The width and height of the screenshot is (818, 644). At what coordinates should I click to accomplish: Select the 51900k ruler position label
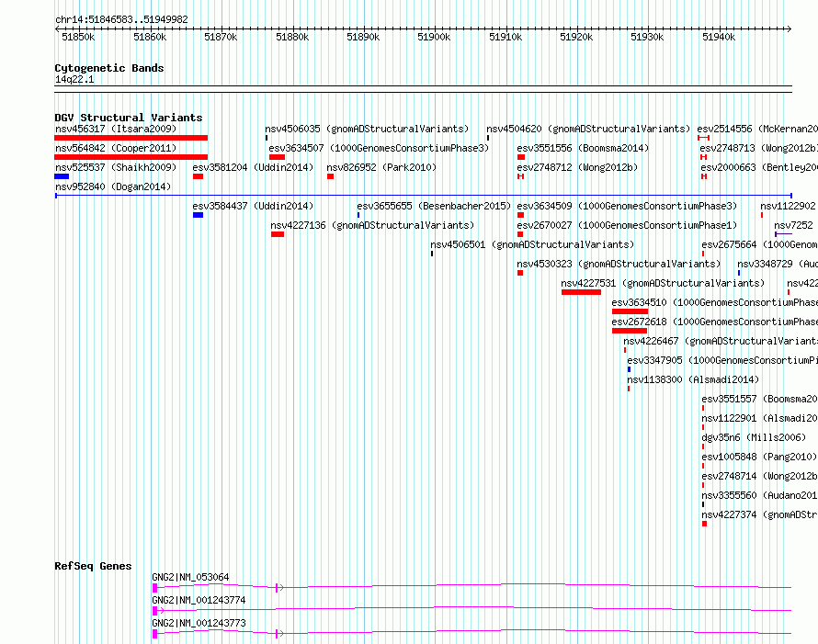pos(434,37)
